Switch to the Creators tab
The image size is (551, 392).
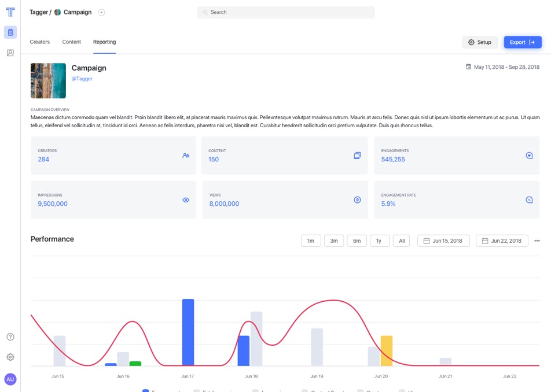pyautogui.click(x=40, y=42)
